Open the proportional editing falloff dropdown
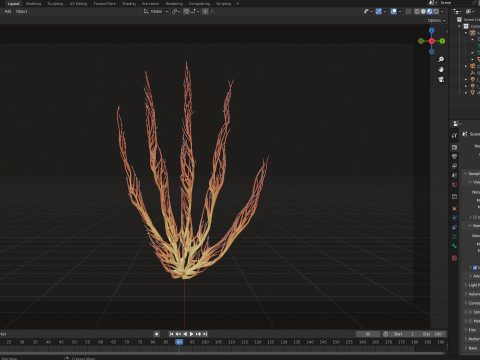 (x=213, y=11)
